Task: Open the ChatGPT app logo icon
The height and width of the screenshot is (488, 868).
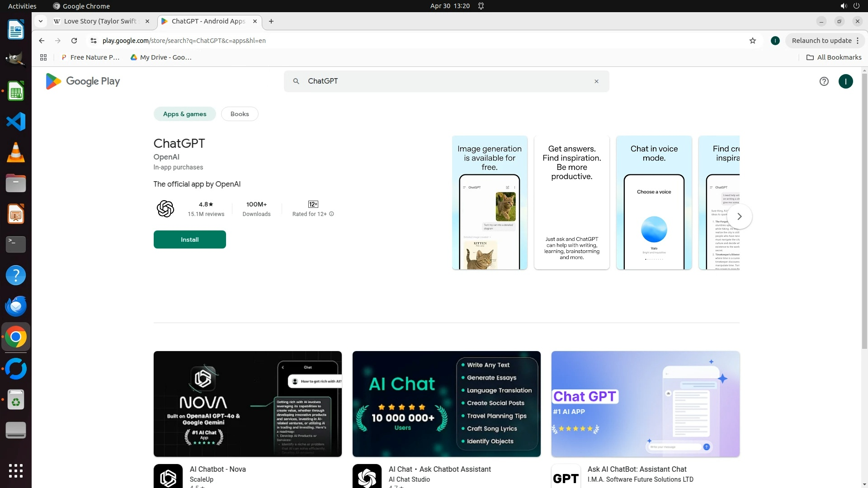Action: (165, 209)
